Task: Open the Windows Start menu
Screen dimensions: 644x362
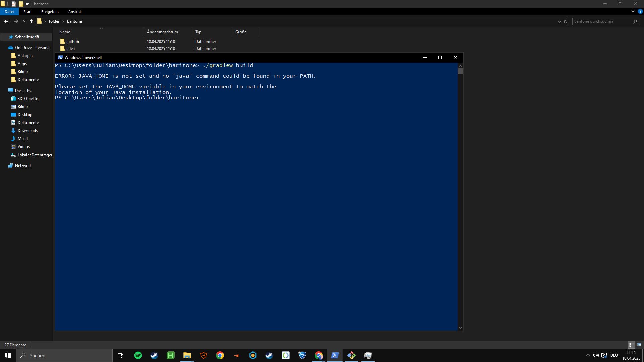Action: point(8,355)
